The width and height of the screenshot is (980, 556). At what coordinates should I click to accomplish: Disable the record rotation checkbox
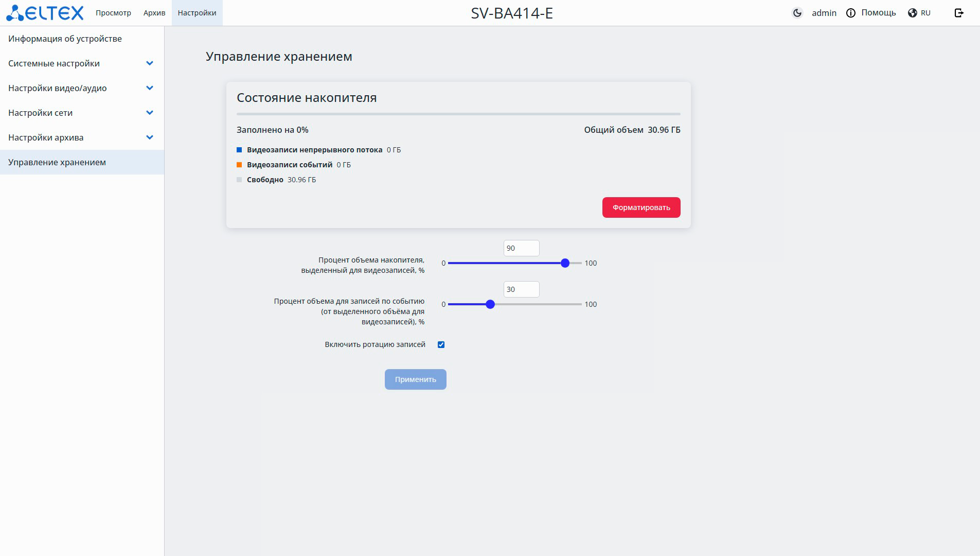tap(441, 344)
